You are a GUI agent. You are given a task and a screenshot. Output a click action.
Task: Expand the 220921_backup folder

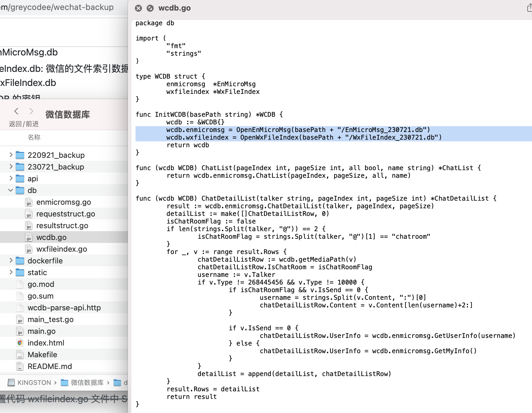pos(11,155)
